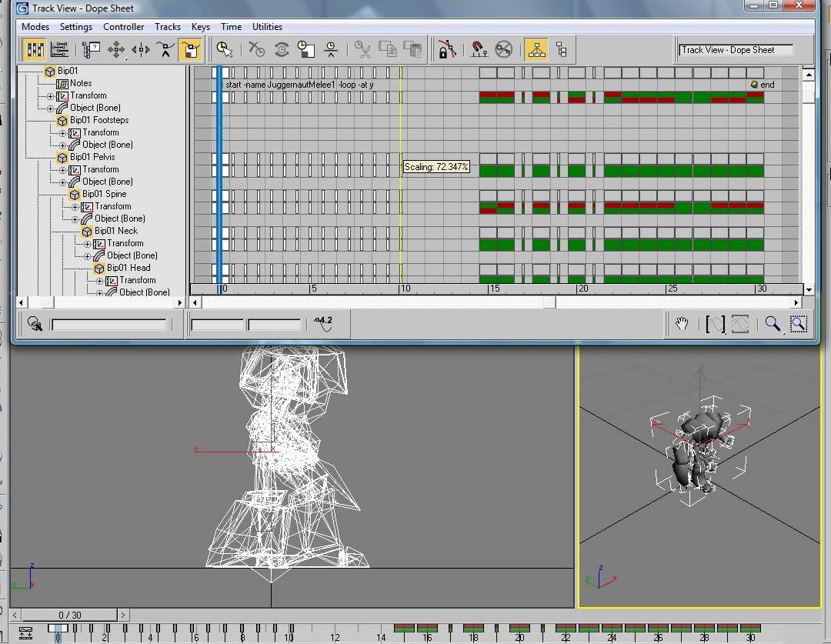Select the Zoom Region tool
Image resolution: width=831 pixels, height=644 pixels.
(x=798, y=324)
